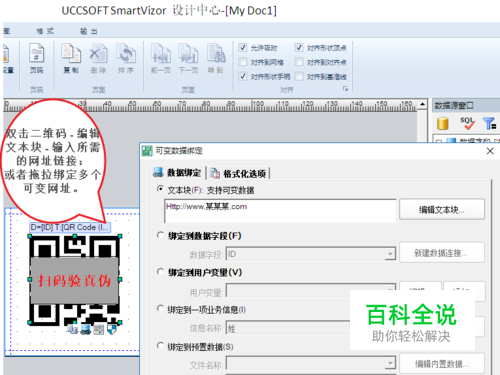Click the green dialog icon beside 可变数据绑定 title

147,151
